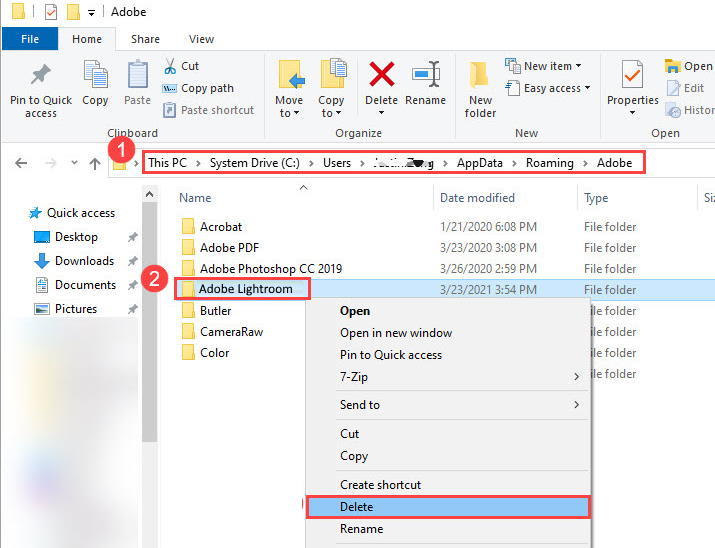715x548 pixels.
Task: Expand the Easy access dropdown
Action: pyautogui.click(x=587, y=88)
